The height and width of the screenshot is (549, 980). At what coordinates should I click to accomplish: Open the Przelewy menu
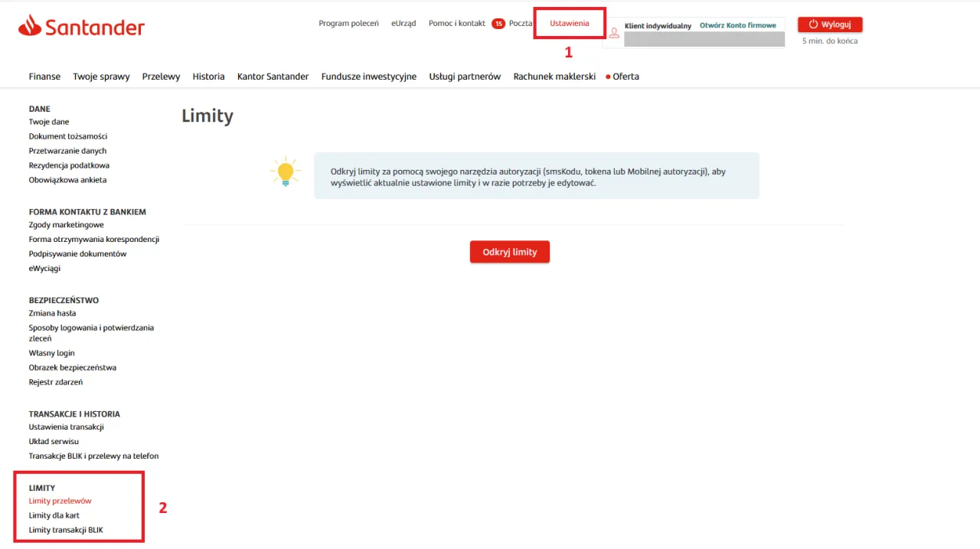pos(162,77)
